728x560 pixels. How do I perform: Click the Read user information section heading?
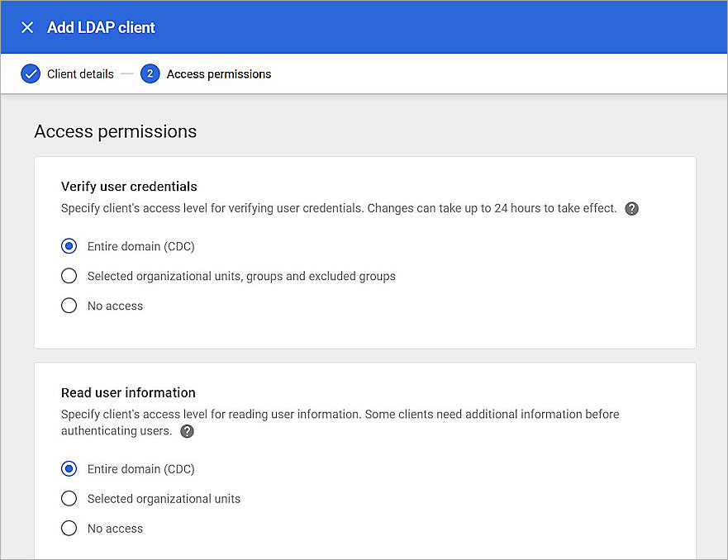[128, 392]
